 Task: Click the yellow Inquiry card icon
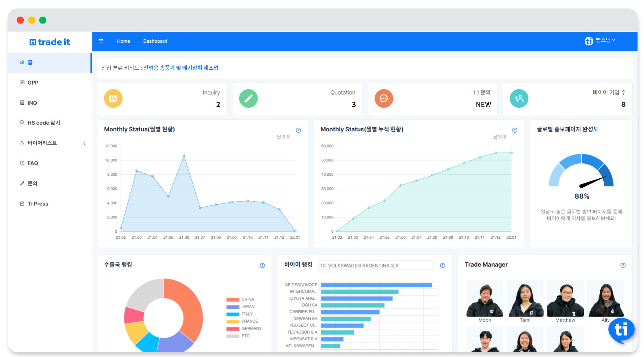point(113,98)
